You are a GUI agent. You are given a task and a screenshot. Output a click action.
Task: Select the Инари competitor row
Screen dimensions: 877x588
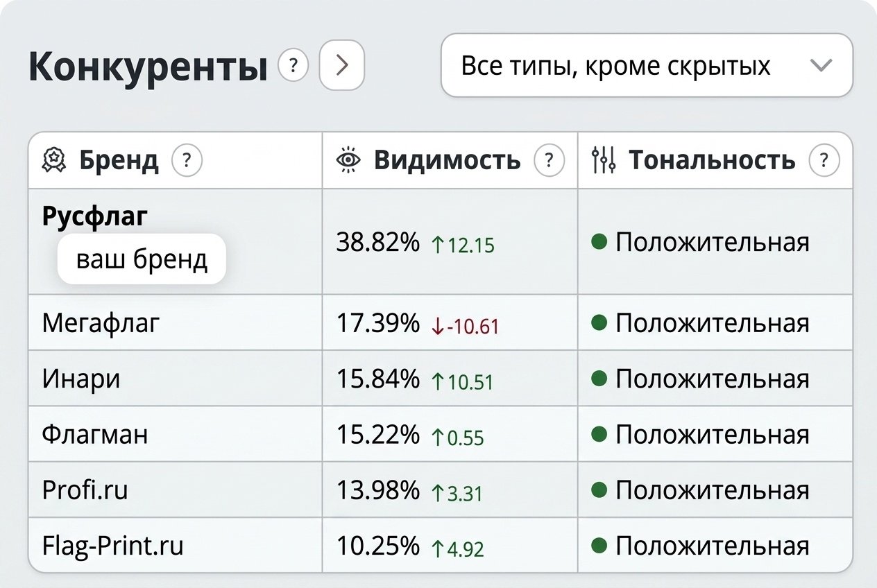click(441, 379)
